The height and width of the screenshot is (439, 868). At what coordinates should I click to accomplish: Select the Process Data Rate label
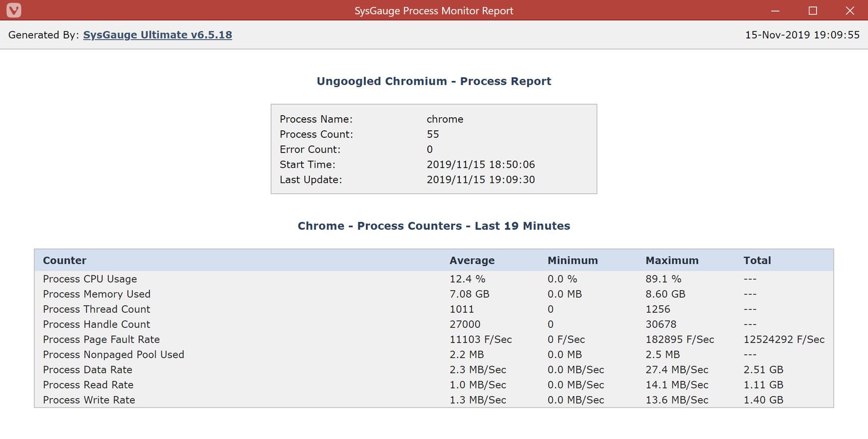87,370
